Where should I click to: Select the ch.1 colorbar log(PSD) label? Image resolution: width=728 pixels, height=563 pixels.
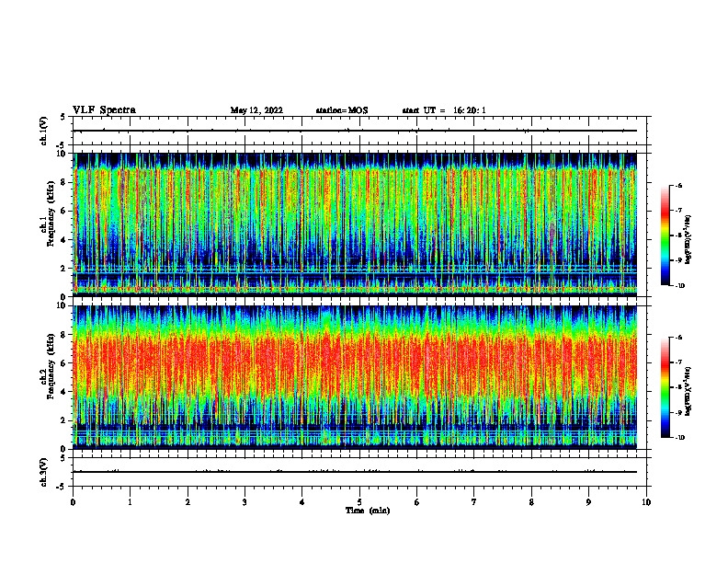(x=688, y=240)
